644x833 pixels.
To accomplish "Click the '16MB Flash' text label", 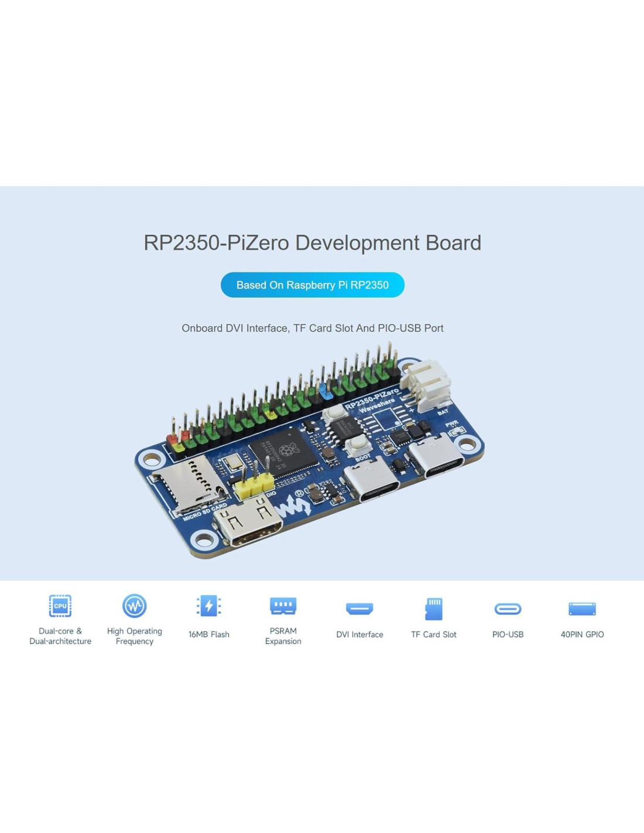I will (x=208, y=634).
